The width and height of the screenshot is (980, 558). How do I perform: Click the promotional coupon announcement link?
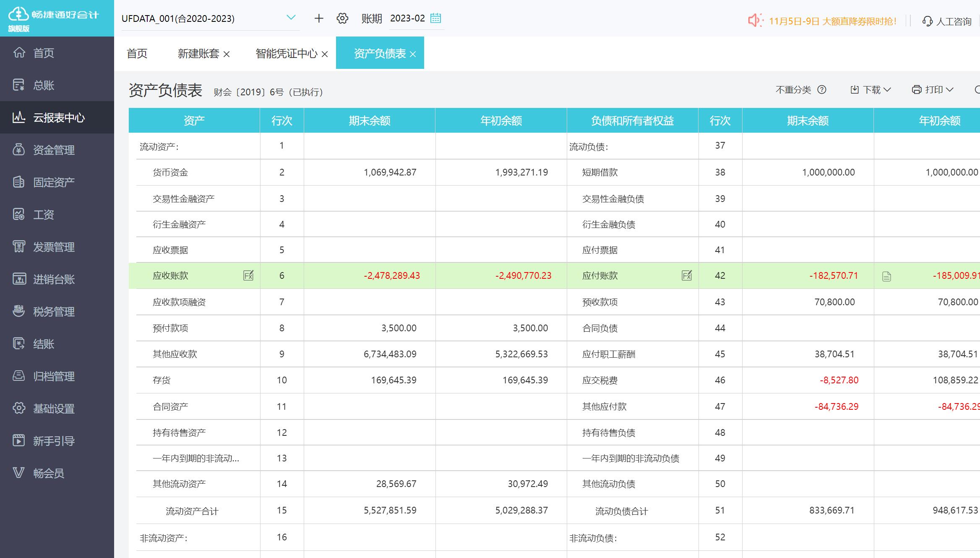coord(832,21)
